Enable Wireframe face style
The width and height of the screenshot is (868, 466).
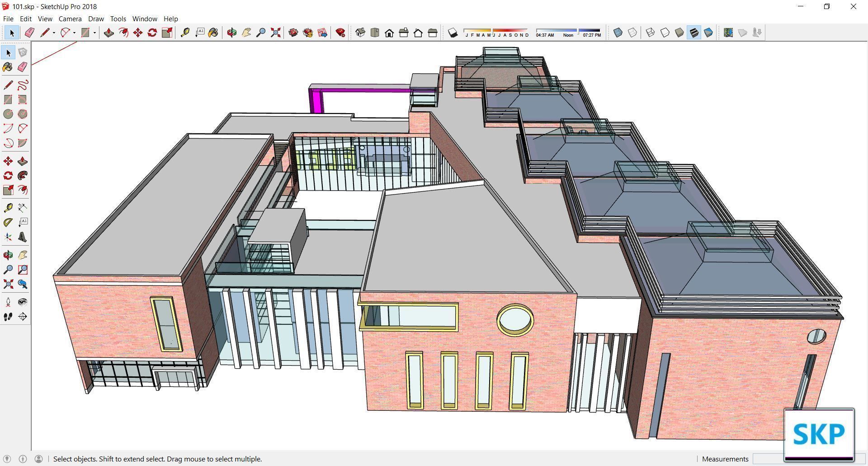[x=651, y=33]
